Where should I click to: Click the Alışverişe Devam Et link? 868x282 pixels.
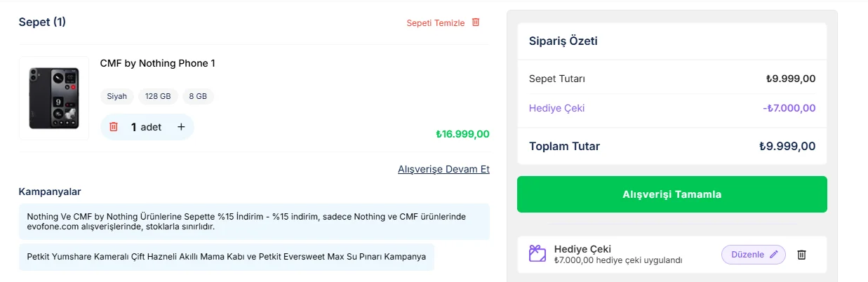click(x=443, y=169)
